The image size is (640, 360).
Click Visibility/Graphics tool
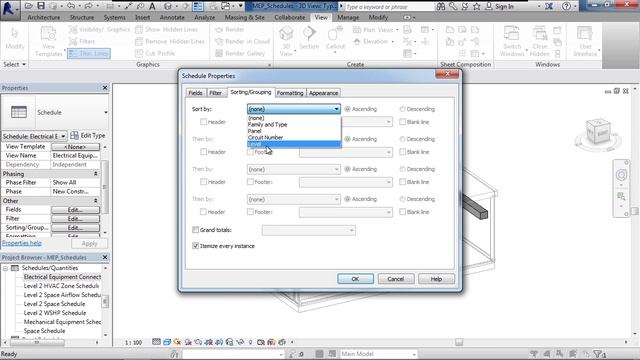99,29
